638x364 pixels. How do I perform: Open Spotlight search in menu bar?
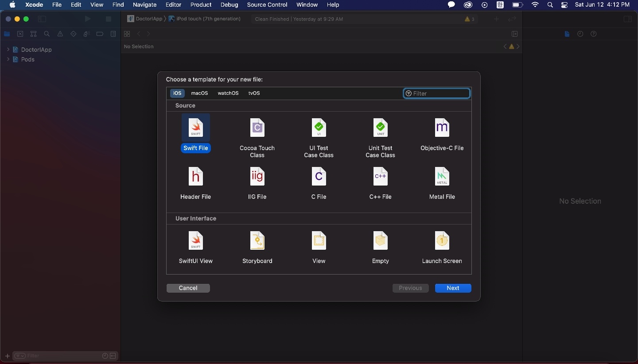coord(550,5)
